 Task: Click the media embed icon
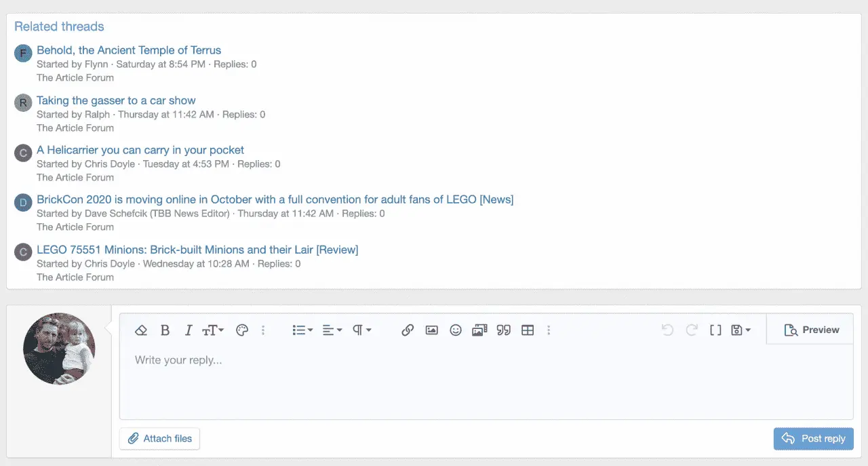[x=479, y=330]
